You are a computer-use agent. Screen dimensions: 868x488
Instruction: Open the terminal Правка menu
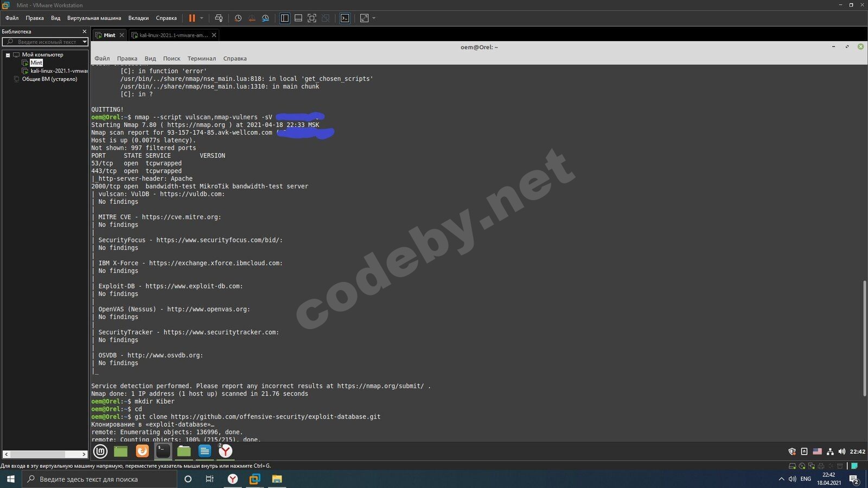[x=127, y=59]
